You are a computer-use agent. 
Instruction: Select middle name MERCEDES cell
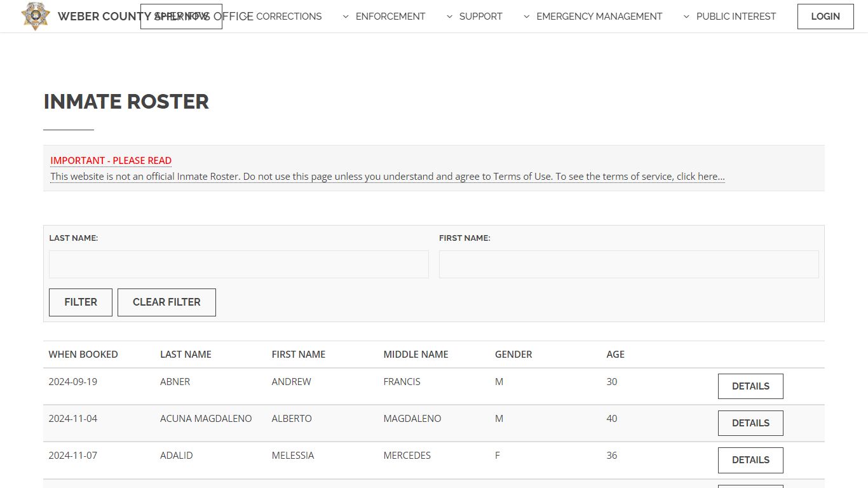pos(407,456)
